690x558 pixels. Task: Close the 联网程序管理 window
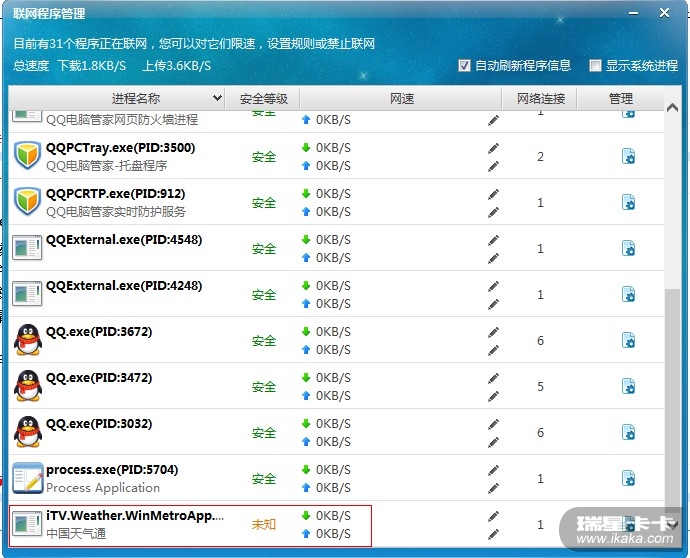point(664,13)
